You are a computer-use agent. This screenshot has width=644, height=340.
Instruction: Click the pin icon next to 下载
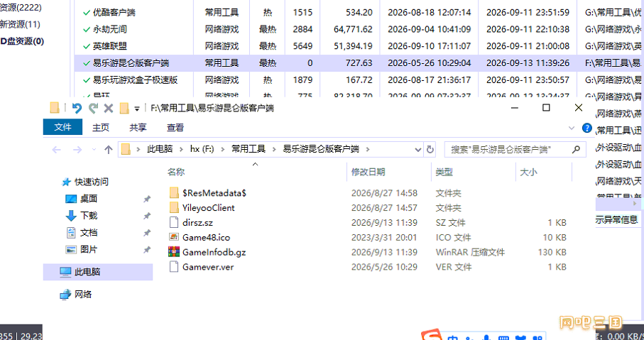[146, 216]
